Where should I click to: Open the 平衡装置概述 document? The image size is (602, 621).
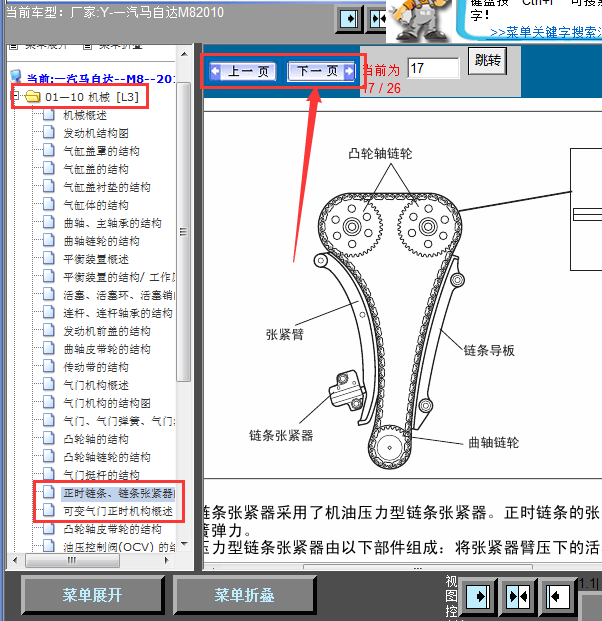(96, 259)
